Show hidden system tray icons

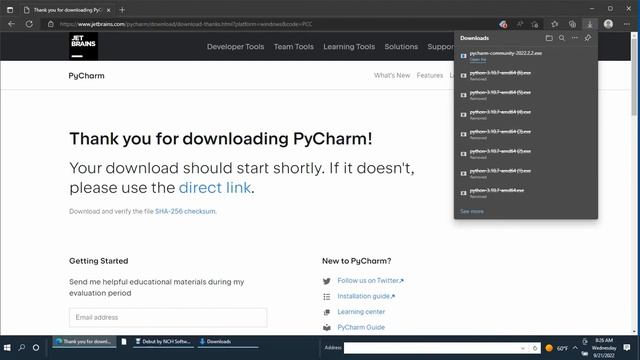pos(575,348)
